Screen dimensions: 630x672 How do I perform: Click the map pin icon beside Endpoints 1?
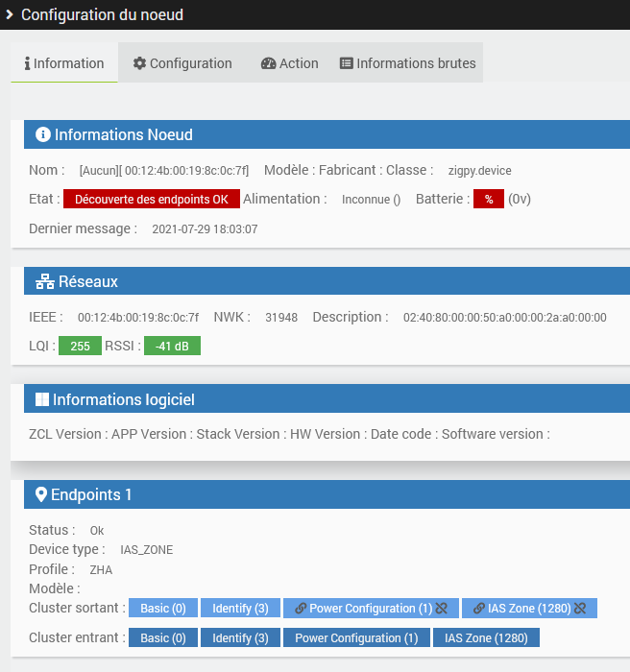coord(41,494)
